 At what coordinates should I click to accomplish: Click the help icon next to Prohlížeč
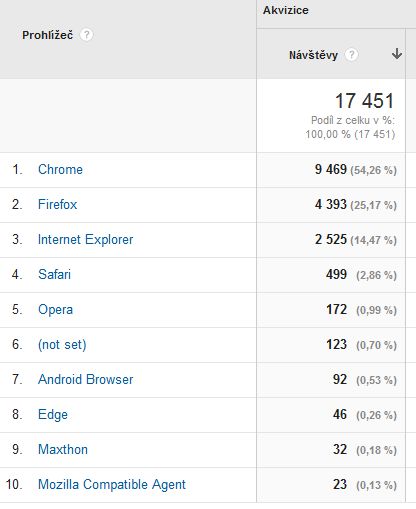coord(86,35)
